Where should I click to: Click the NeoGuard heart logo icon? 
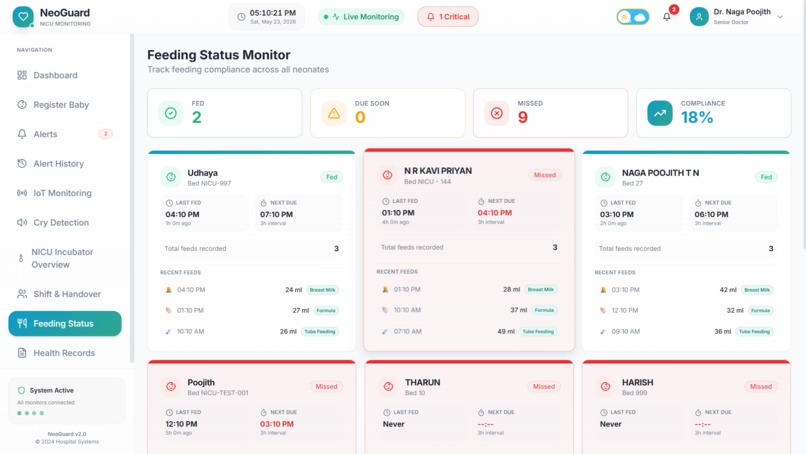point(23,16)
